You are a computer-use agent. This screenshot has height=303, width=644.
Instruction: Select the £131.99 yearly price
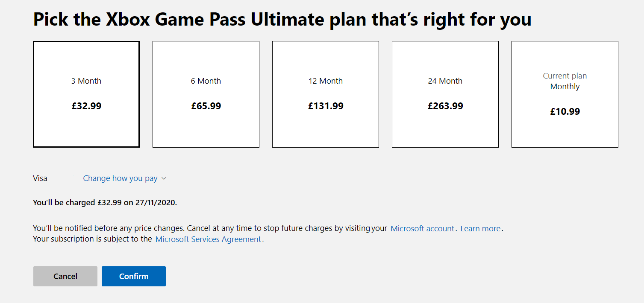click(x=326, y=106)
